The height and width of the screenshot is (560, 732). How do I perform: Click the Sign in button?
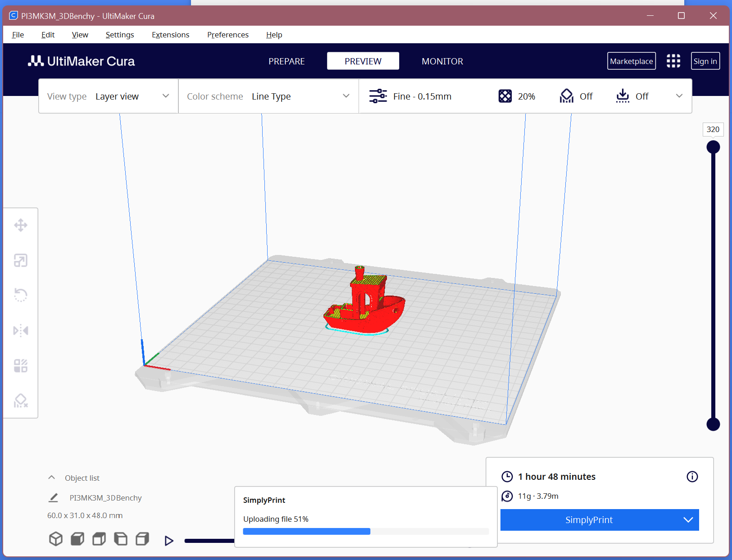(x=705, y=61)
